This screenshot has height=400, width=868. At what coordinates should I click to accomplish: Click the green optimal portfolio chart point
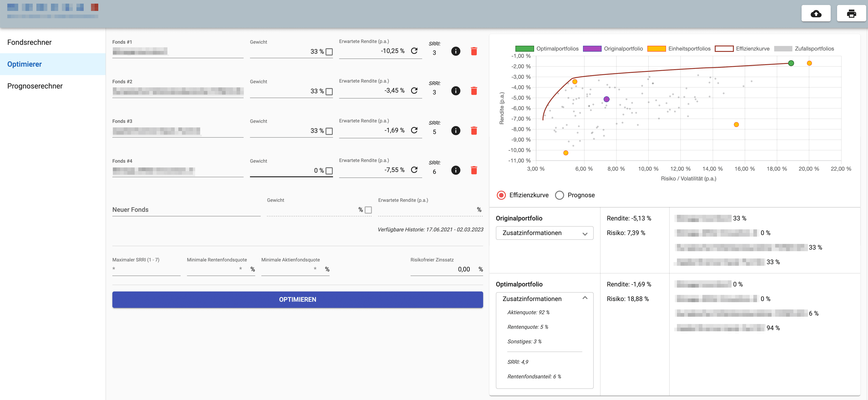point(791,63)
